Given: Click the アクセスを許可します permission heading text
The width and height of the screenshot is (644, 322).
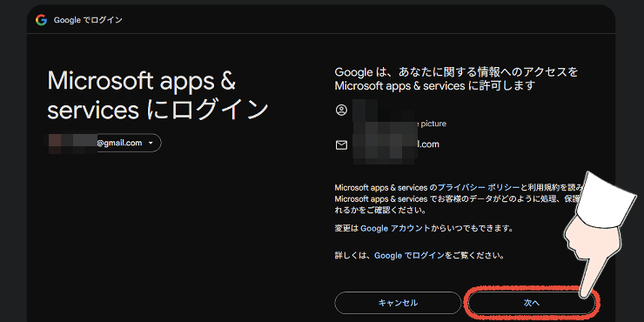Looking at the screenshot, I should click(x=456, y=79).
